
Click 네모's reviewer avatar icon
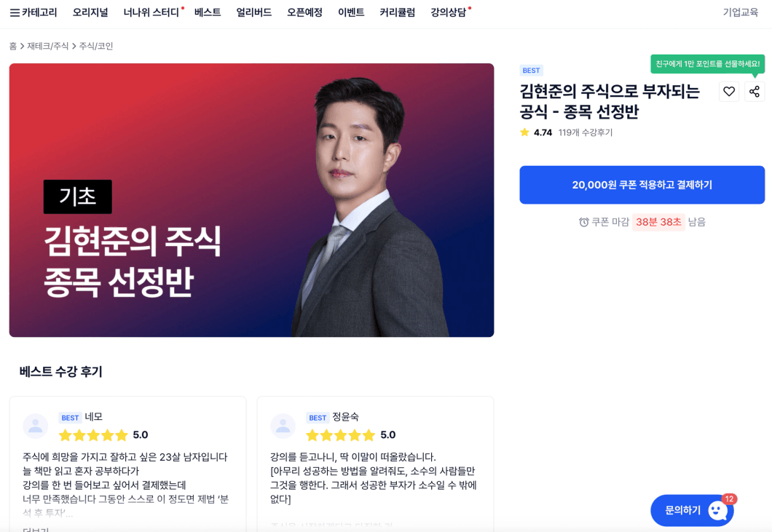[36, 426]
